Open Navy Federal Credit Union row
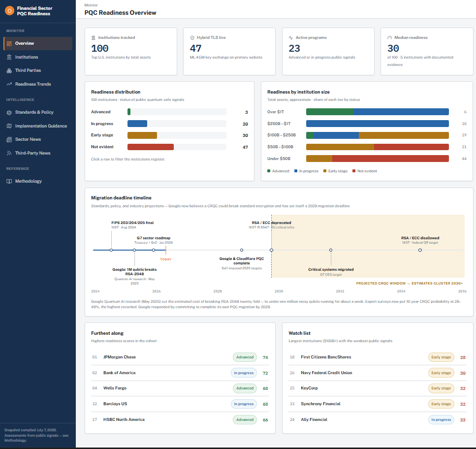This screenshot has width=476, height=449. (x=378, y=373)
